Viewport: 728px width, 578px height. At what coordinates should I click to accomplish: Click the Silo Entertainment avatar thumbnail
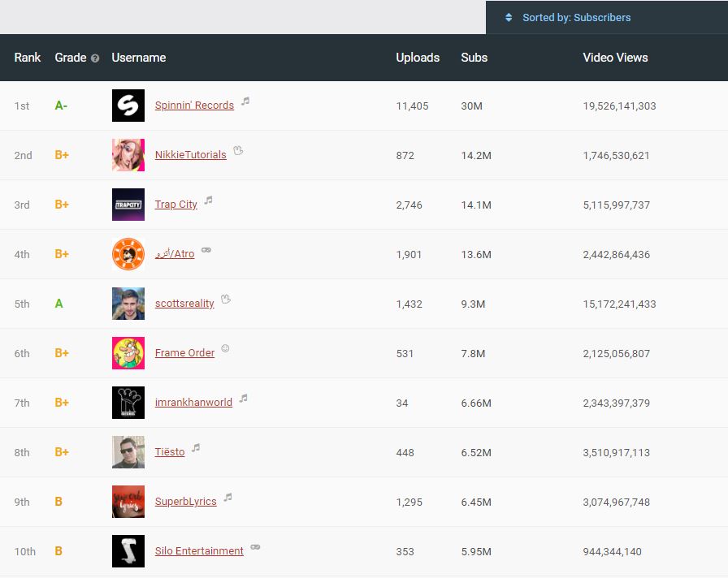click(128, 551)
